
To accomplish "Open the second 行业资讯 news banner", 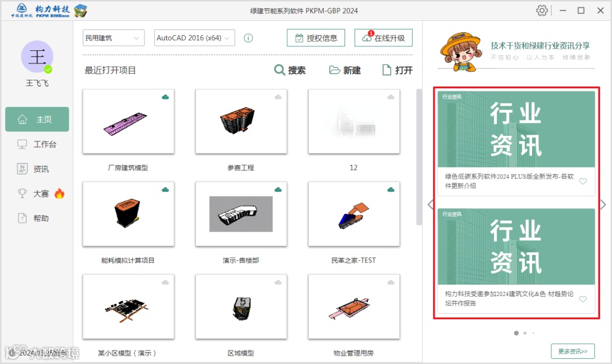I will [516, 246].
